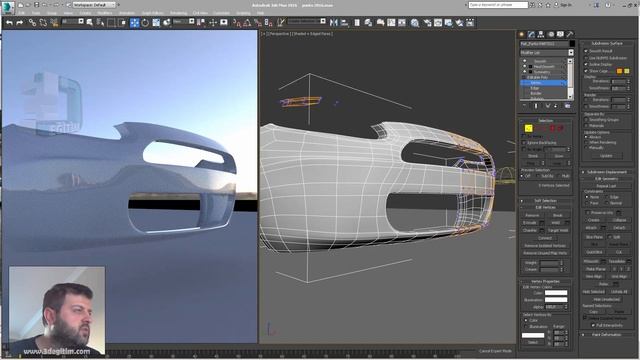Viewport: 640px width, 360px height.
Task: Click the Redo arrow in the main toolbar
Action: [x=20, y=23]
